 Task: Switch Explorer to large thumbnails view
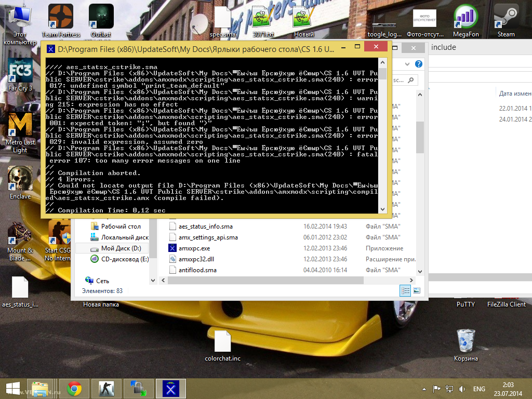point(417,291)
